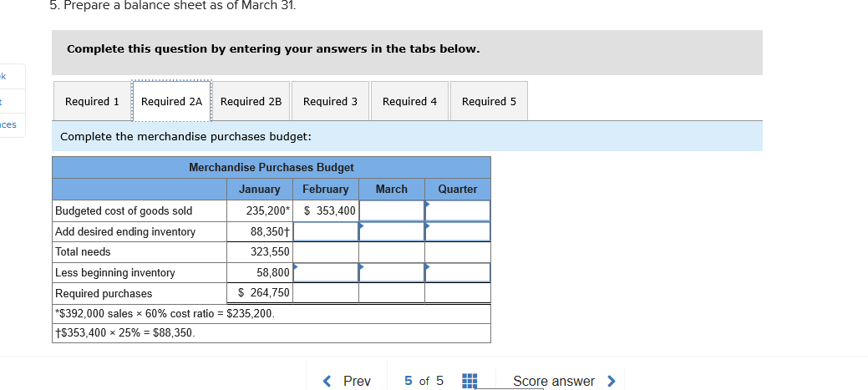
Task: Select February cost of goods sold $353,400 value
Action: 330,210
